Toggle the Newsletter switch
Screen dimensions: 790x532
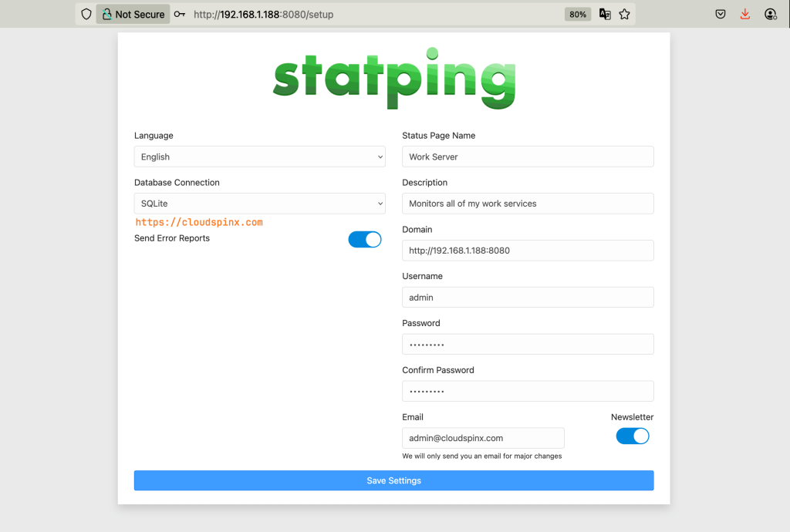(x=633, y=436)
